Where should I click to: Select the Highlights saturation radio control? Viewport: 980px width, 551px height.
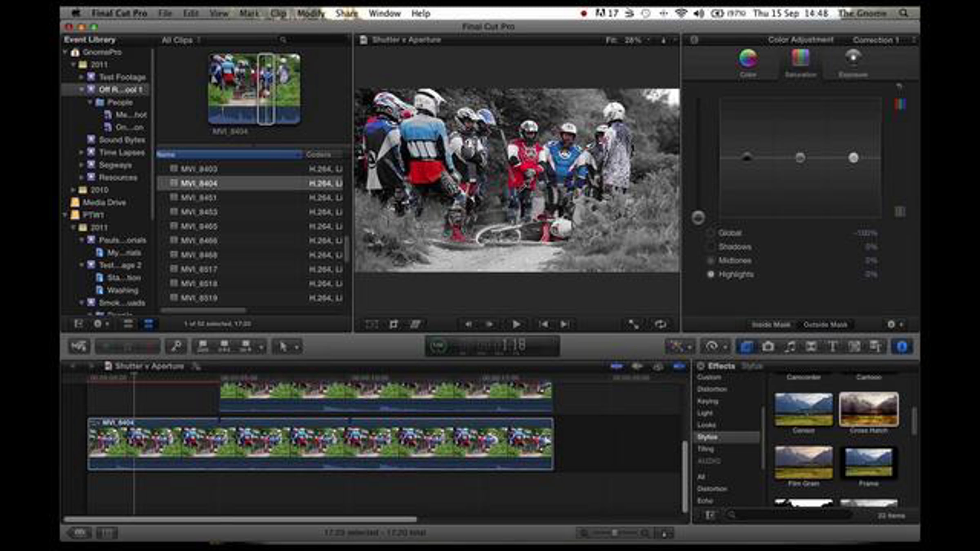711,274
